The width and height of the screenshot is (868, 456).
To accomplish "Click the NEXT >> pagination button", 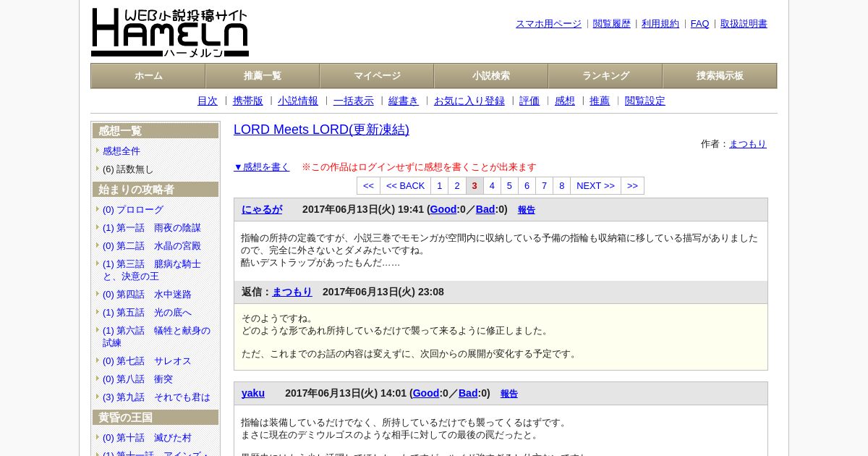I will [x=595, y=186].
